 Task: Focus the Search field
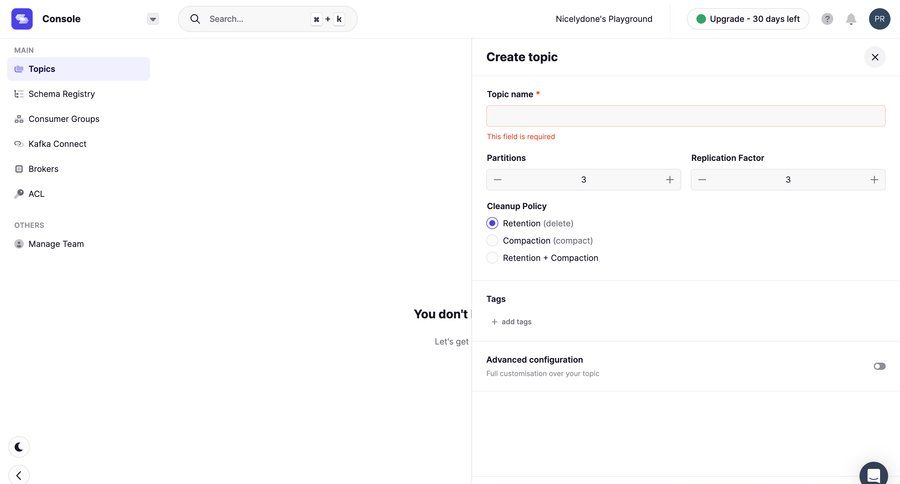(267, 19)
